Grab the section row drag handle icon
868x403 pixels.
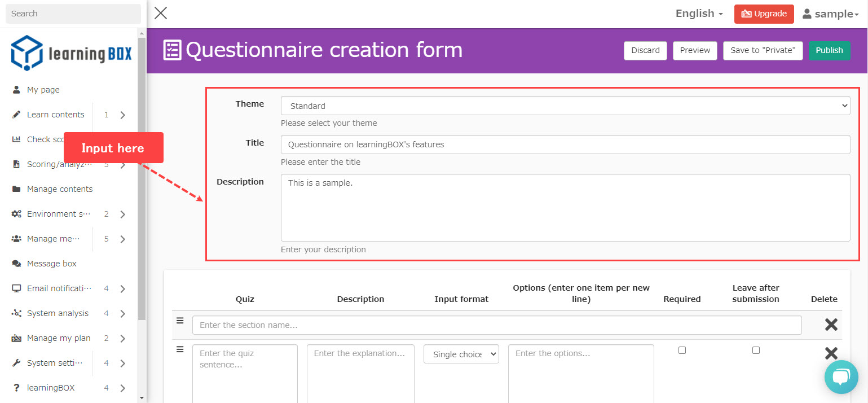[180, 321]
